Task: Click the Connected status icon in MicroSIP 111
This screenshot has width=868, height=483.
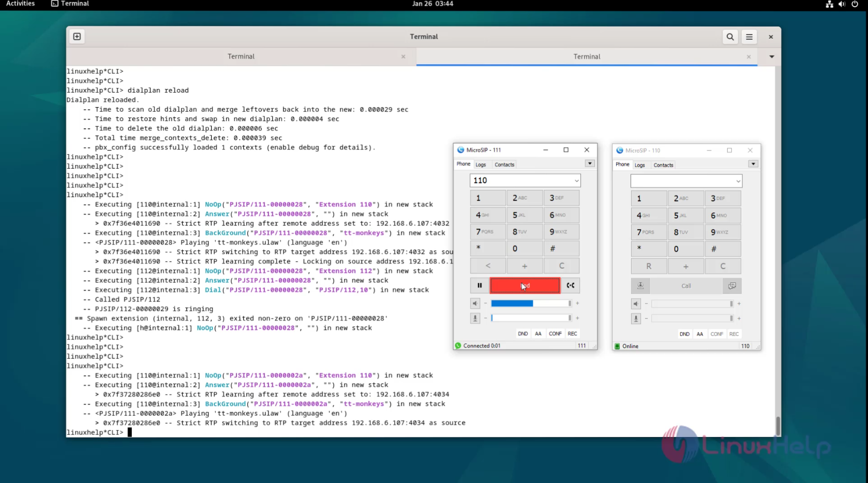Action: (458, 346)
